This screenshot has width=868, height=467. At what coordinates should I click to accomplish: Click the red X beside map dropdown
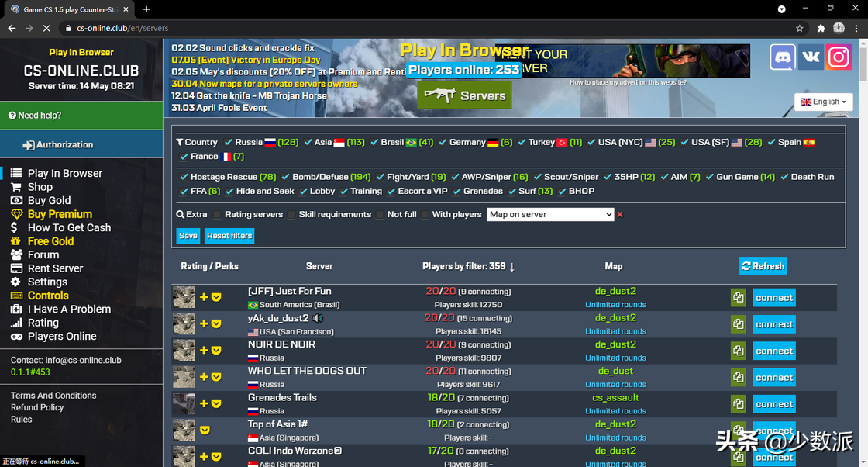[x=620, y=215]
